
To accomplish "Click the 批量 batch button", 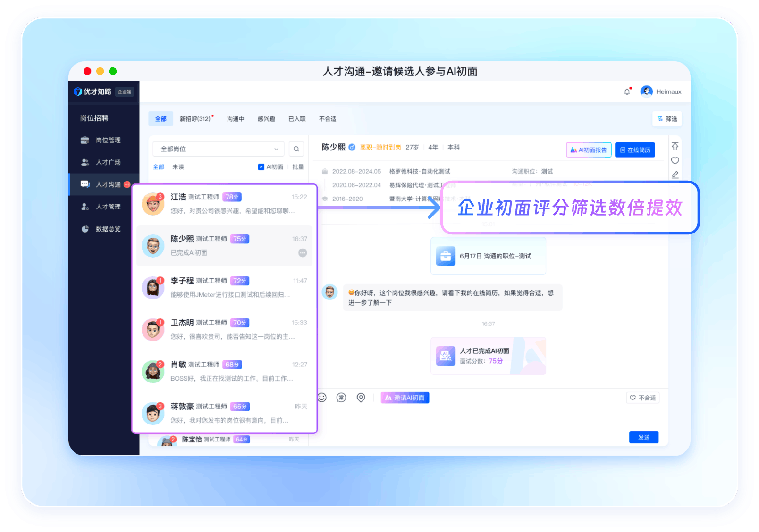I will coord(298,167).
